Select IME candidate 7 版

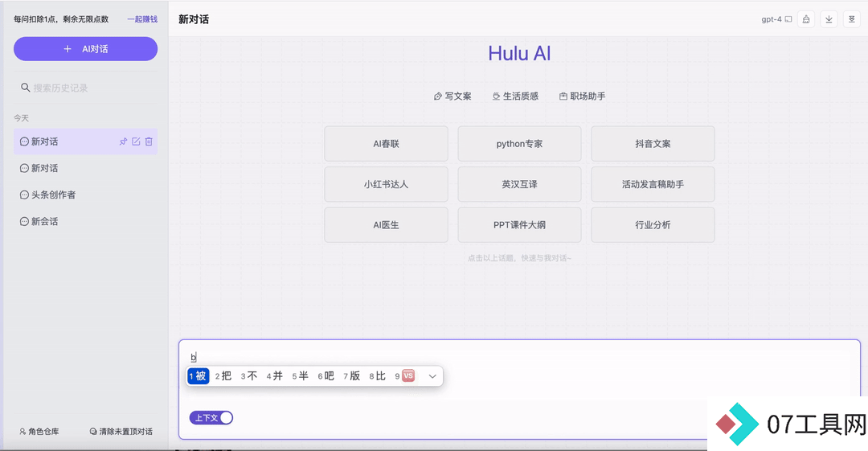click(351, 376)
